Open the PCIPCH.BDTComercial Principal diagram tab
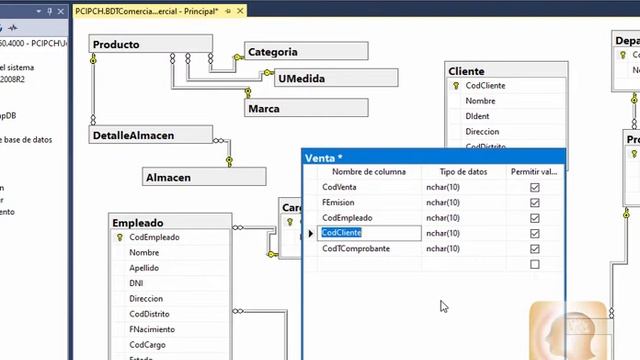The width and height of the screenshot is (640, 360). 147,11
